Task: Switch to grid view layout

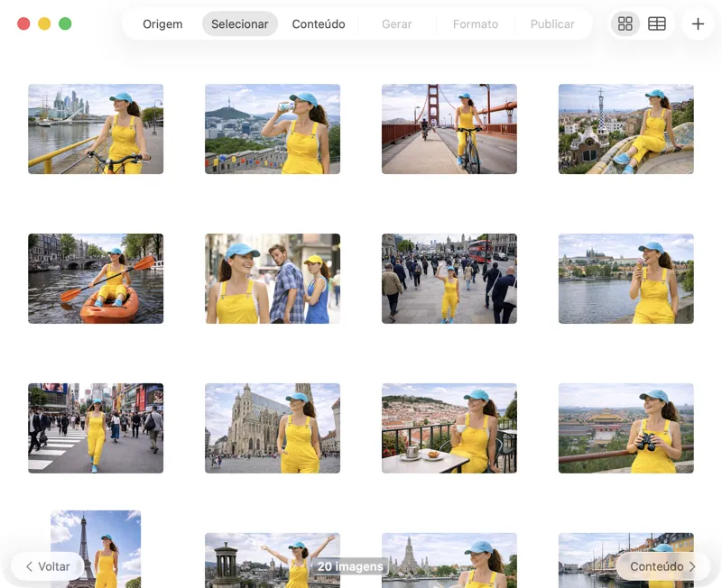Action: click(x=625, y=23)
